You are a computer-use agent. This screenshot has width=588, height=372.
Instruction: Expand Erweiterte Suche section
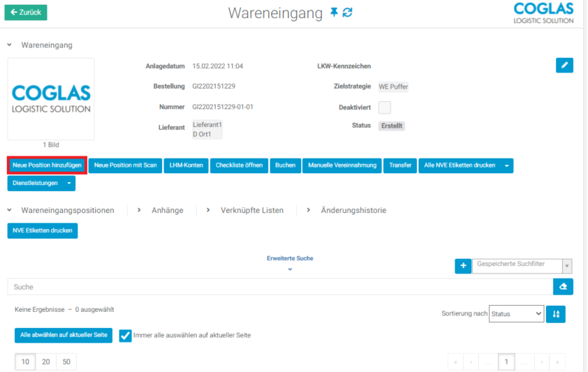click(290, 262)
